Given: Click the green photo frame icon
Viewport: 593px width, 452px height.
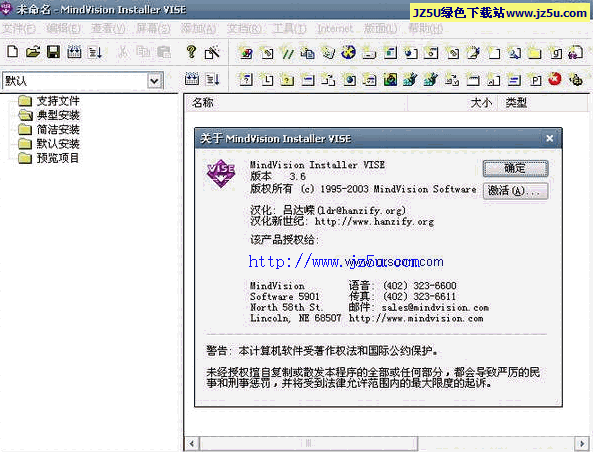Looking at the screenshot, I should coord(390,79).
